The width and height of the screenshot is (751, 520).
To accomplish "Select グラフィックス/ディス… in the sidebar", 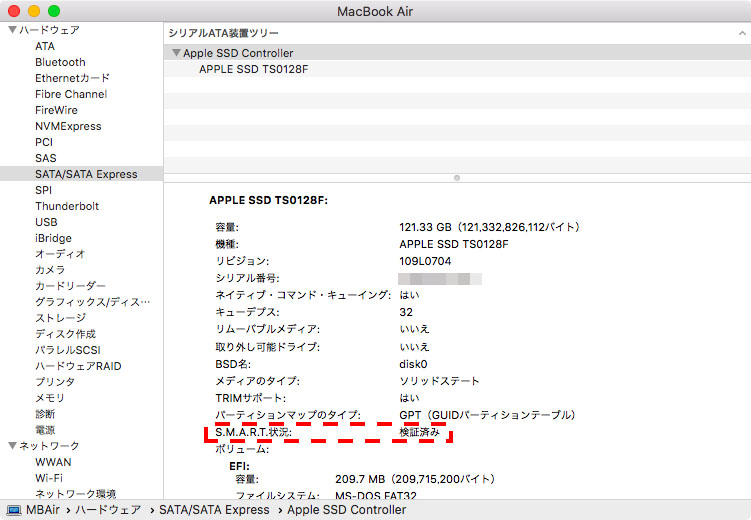I will (92, 302).
